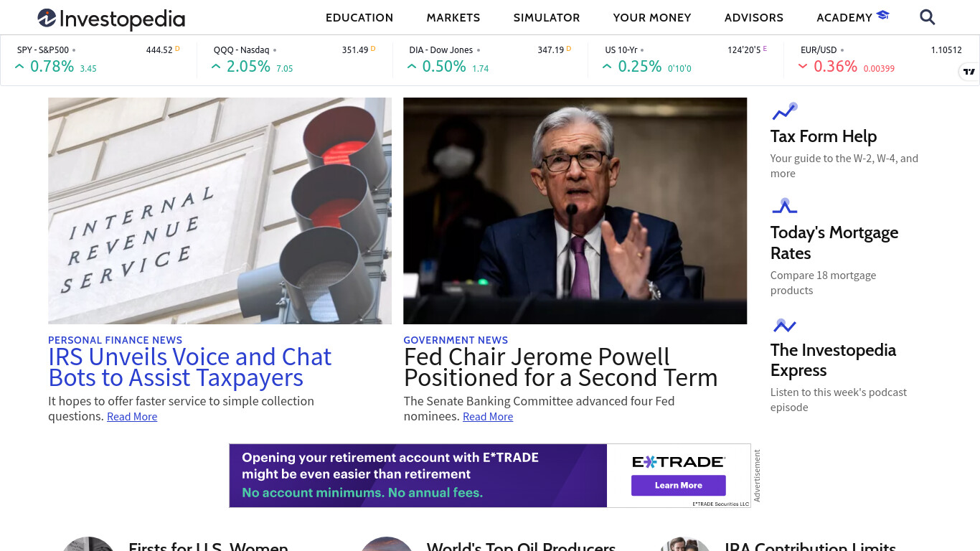Open the Academy menu
The width and height of the screenshot is (980, 551).
[x=844, y=18]
